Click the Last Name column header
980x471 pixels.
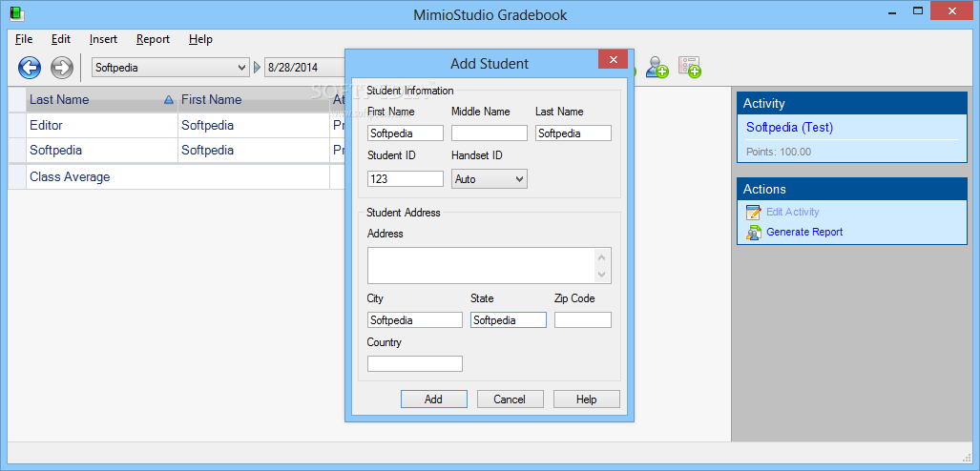102,99
